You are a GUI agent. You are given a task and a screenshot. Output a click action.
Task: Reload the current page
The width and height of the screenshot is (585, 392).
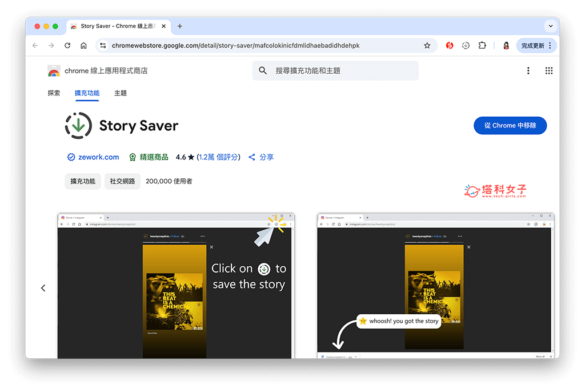pyautogui.click(x=67, y=46)
